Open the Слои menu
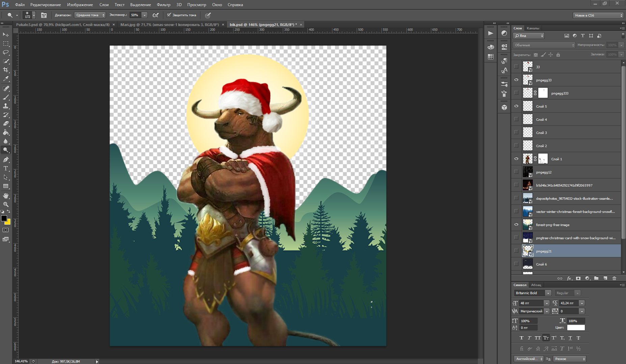The width and height of the screenshot is (626, 364). (x=104, y=5)
